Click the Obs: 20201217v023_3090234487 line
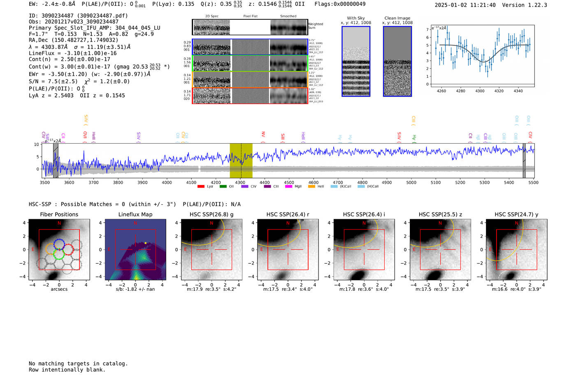576x392 pixels. (74, 22)
